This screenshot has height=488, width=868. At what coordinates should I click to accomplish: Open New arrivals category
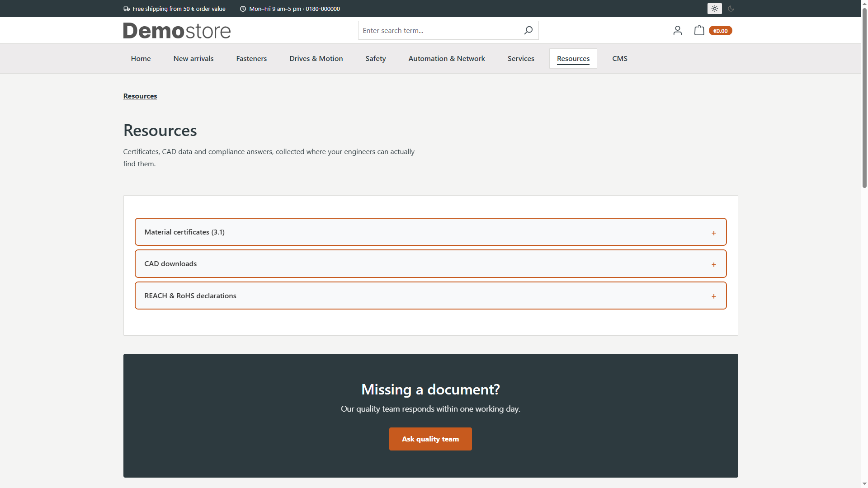pos(193,58)
